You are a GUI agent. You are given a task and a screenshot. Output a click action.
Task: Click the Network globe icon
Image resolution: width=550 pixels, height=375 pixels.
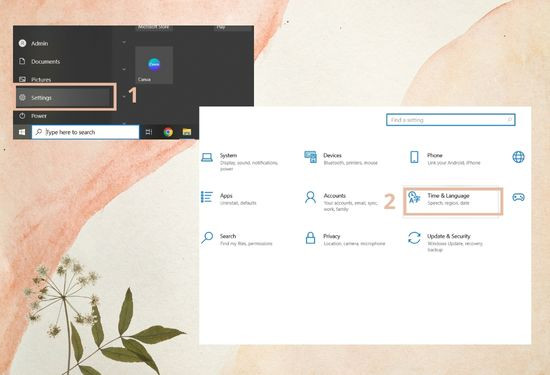[518, 157]
